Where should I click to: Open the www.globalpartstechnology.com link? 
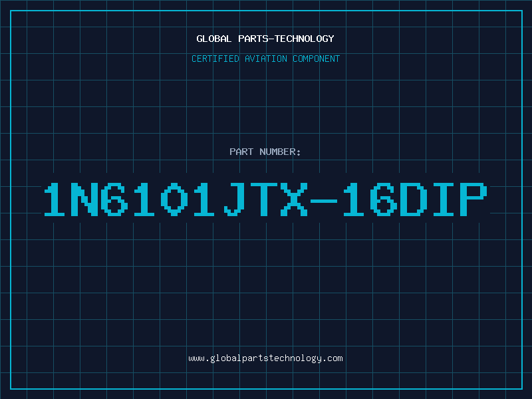click(x=265, y=358)
